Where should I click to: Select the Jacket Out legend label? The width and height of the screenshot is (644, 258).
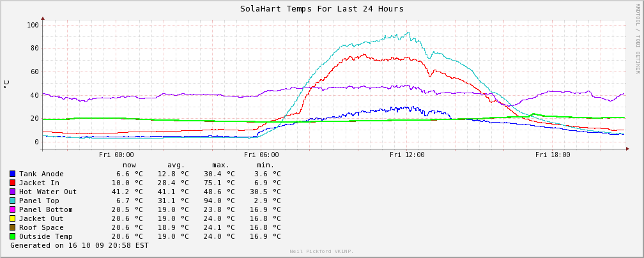click(42, 218)
